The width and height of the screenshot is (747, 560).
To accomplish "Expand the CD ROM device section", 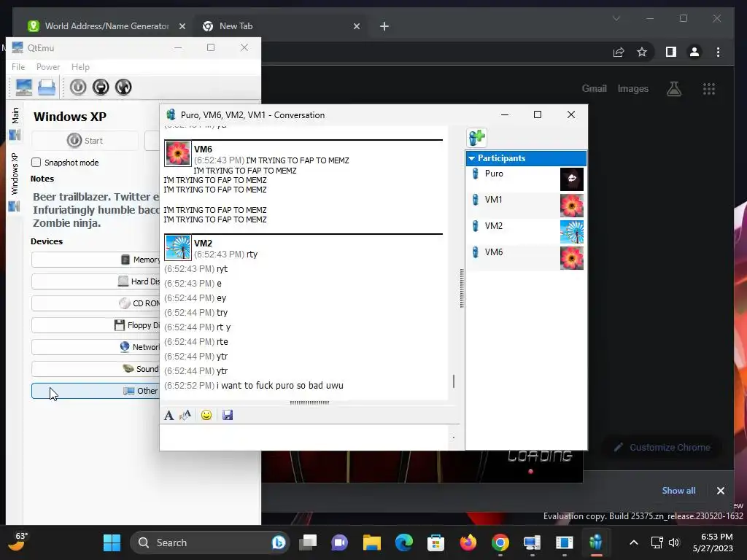I will pyautogui.click(x=96, y=303).
